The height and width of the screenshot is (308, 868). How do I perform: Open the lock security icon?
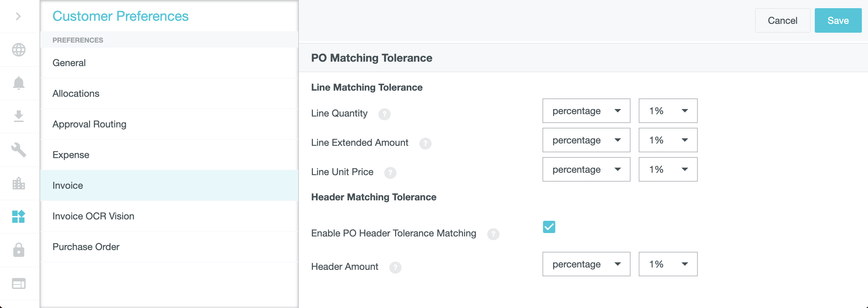pyautogui.click(x=19, y=250)
